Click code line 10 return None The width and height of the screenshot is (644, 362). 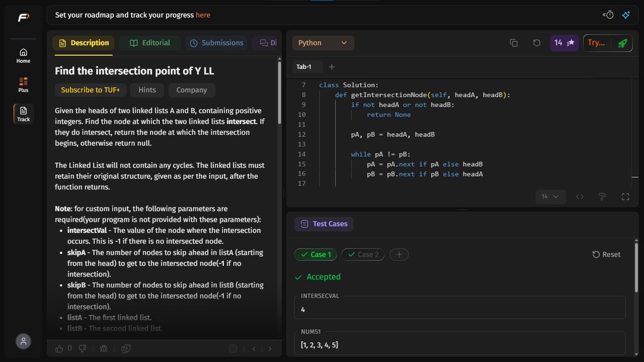pos(389,114)
